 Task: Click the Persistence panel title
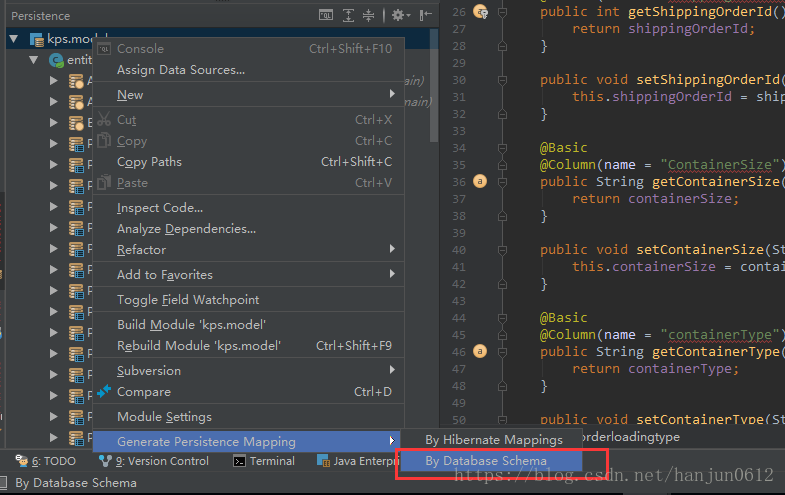(x=41, y=16)
